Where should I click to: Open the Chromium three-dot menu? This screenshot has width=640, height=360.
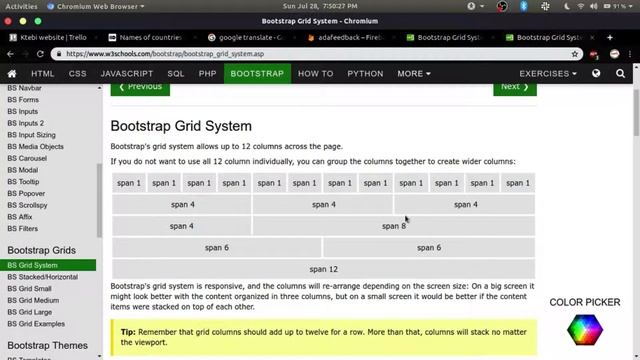[630, 54]
